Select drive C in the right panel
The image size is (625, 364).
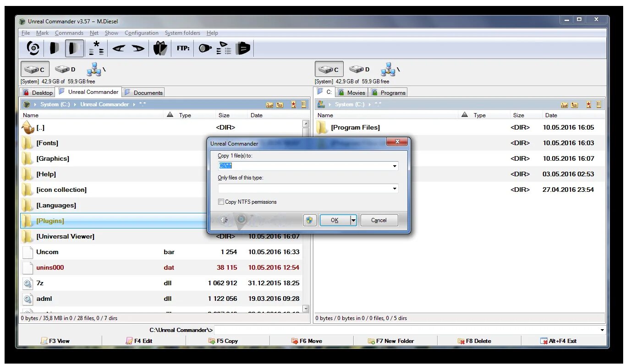tap(329, 70)
